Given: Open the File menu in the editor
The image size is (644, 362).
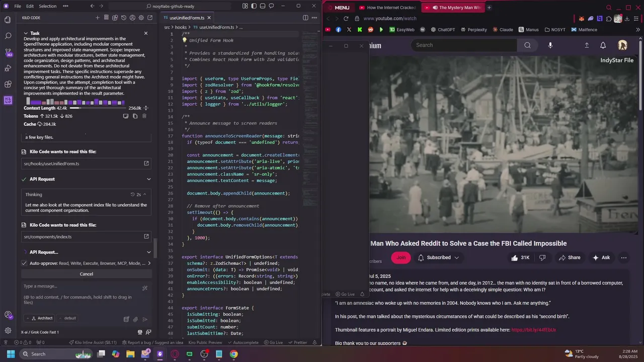Looking at the screenshot, I should [x=18, y=6].
